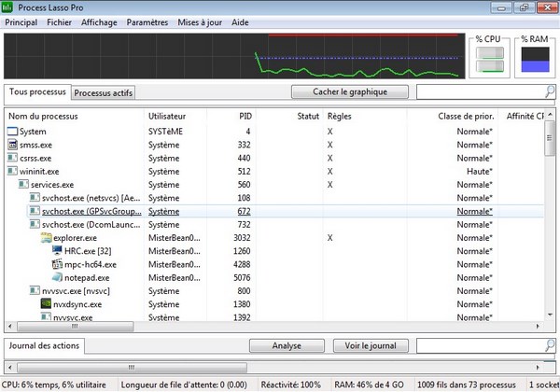Click the HRC.exe monitor icon

pos(57,251)
